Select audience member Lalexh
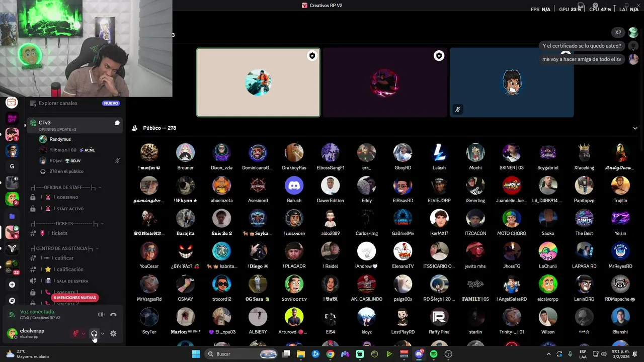Viewport: 644px width, 362px height. tap(439, 157)
